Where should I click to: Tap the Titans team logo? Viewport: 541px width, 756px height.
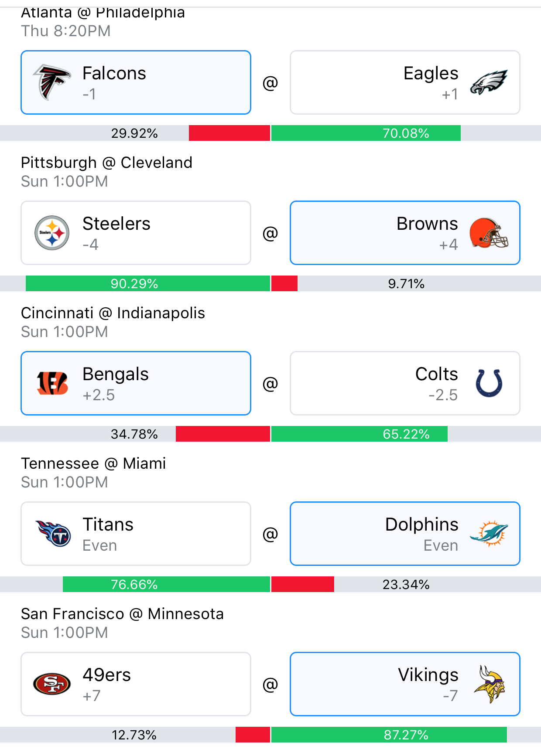(53, 534)
